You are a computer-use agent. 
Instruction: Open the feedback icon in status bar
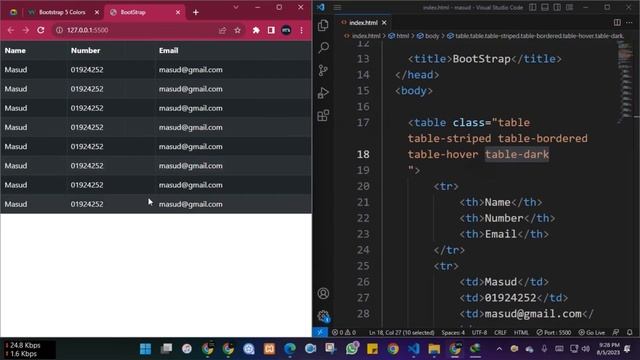click(x=616, y=332)
